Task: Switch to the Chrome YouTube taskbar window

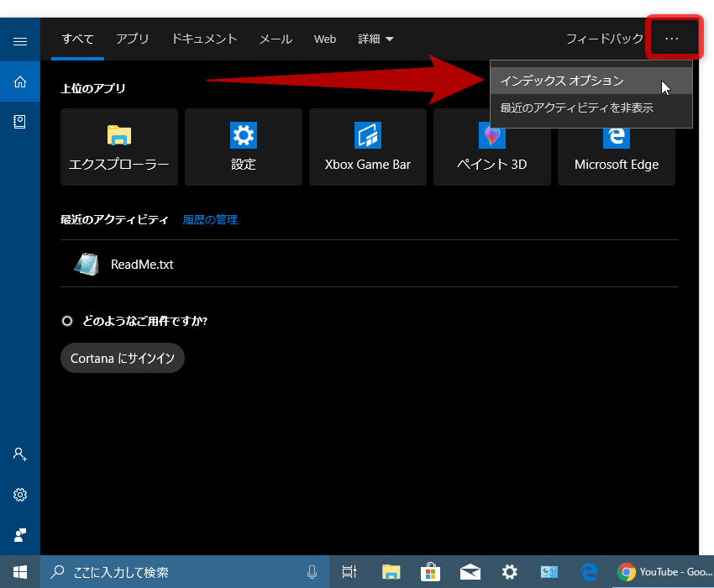Action: pyautogui.click(x=664, y=572)
